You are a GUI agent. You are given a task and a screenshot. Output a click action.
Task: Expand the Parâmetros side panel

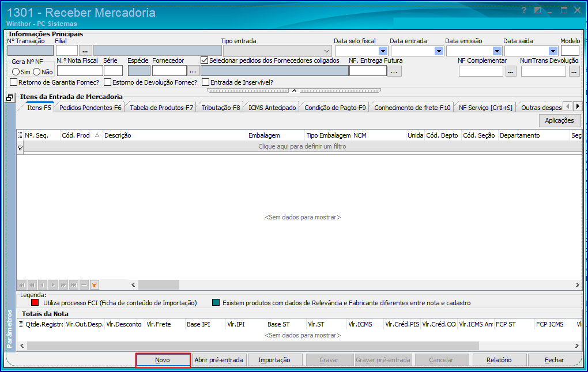10,329
